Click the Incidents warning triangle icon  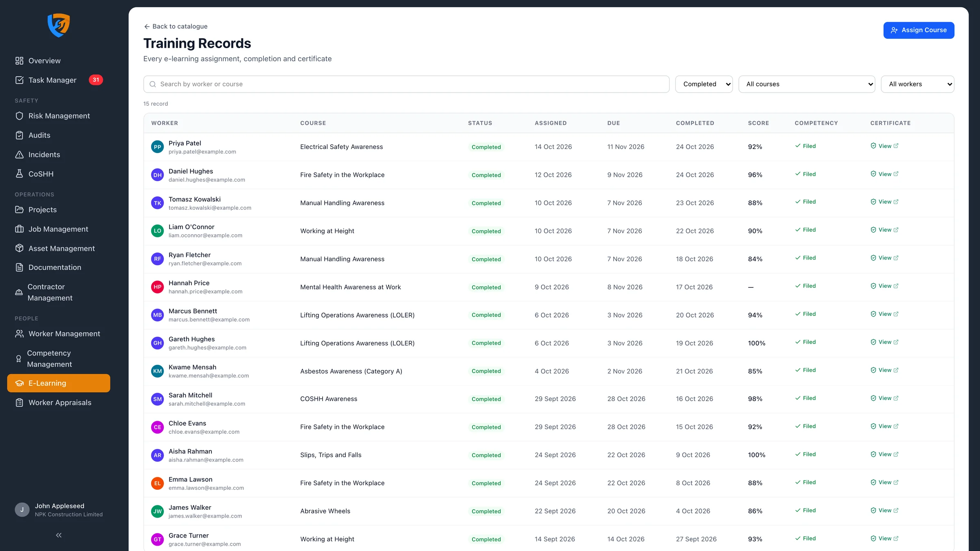coord(19,155)
